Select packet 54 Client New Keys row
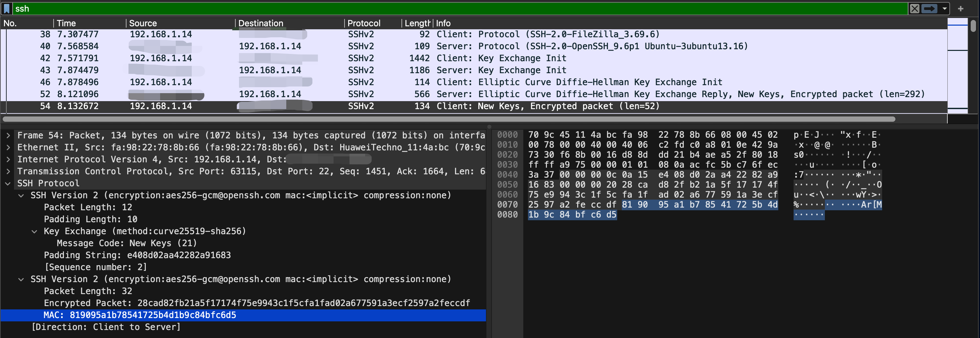This screenshot has width=980, height=338. pyautogui.click(x=474, y=106)
